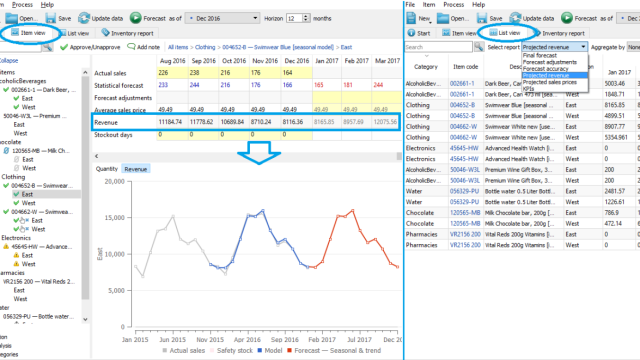Toggle approval check for East under 004662-W
This screenshot has height=360, width=640.
(x=16, y=220)
